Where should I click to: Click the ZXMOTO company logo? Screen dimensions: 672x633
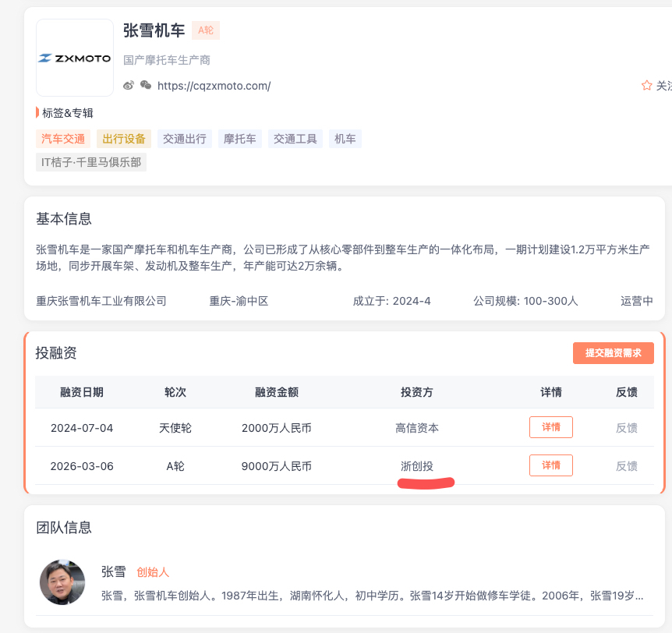[75, 58]
